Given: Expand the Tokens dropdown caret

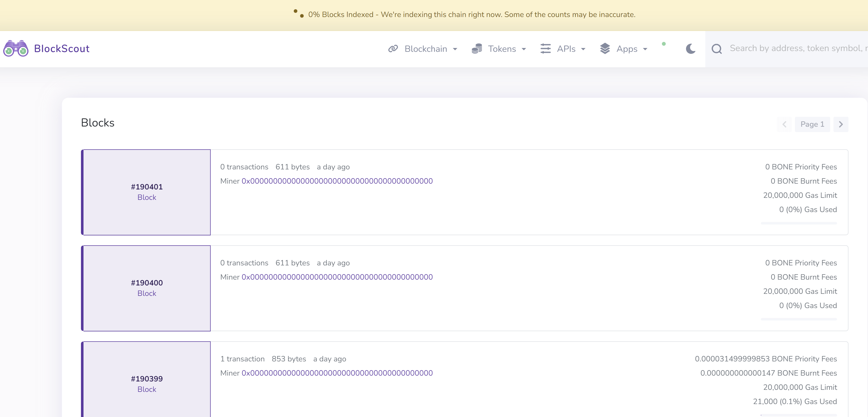Looking at the screenshot, I should point(524,49).
